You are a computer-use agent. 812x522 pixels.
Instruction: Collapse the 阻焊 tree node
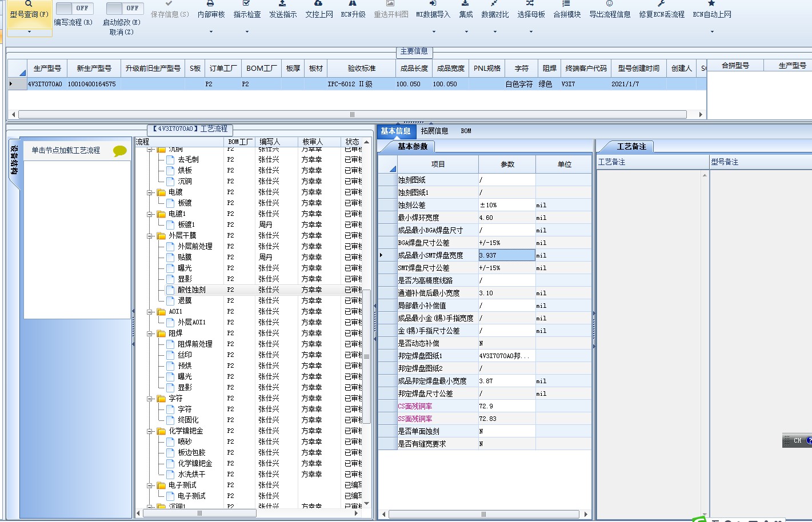pyautogui.click(x=150, y=334)
